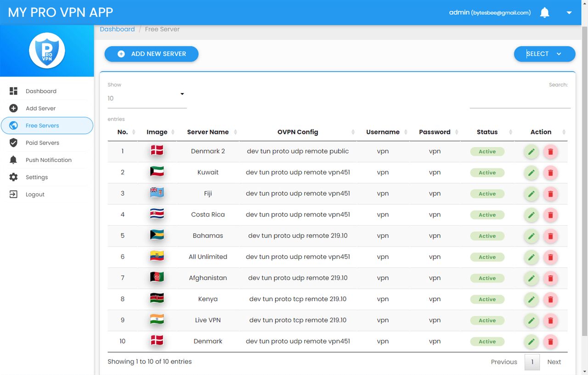Click the Pro VPN shield logo
This screenshot has height=375, width=588.
pyautogui.click(x=47, y=50)
